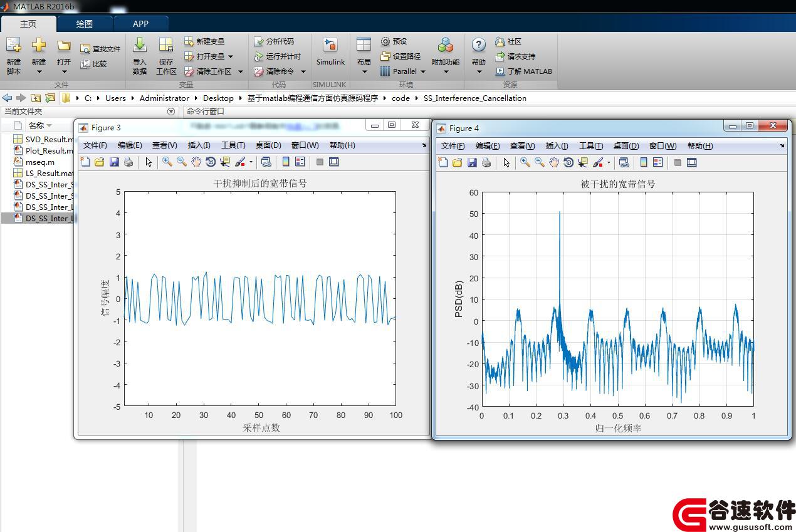Click the 比较 compare button

(x=93, y=64)
